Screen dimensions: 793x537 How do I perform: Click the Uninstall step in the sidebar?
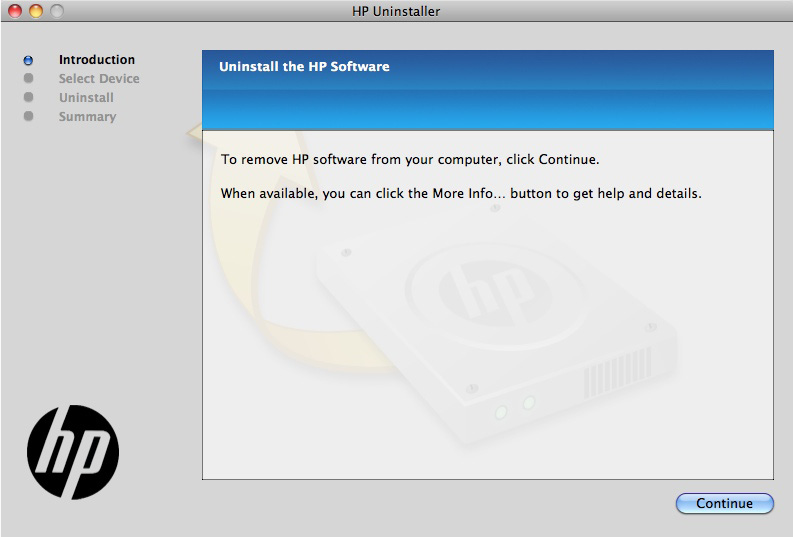[86, 98]
